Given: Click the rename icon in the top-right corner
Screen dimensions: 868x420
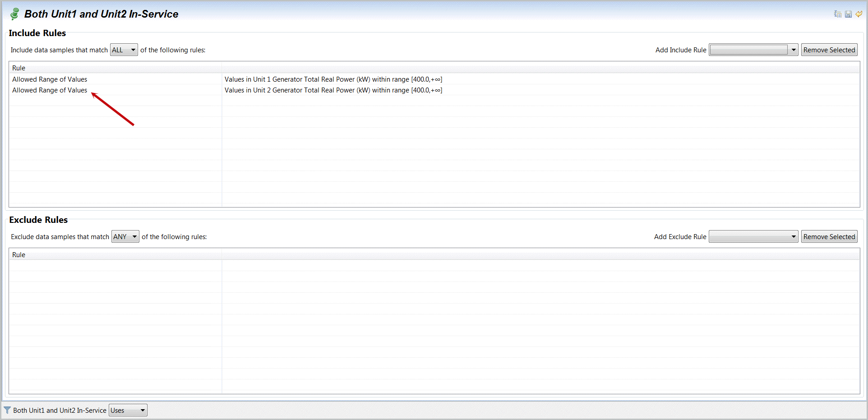Looking at the screenshot, I should pos(837,14).
